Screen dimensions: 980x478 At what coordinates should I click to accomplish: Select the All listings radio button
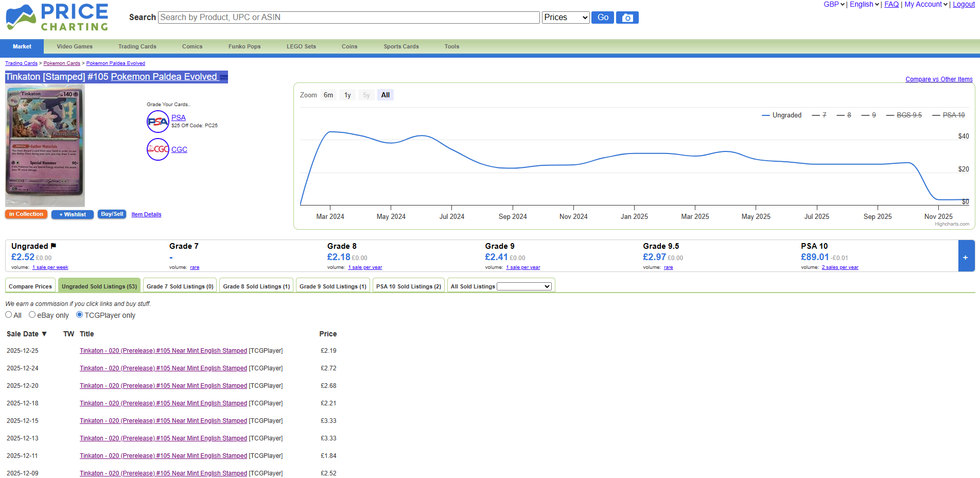(9, 315)
